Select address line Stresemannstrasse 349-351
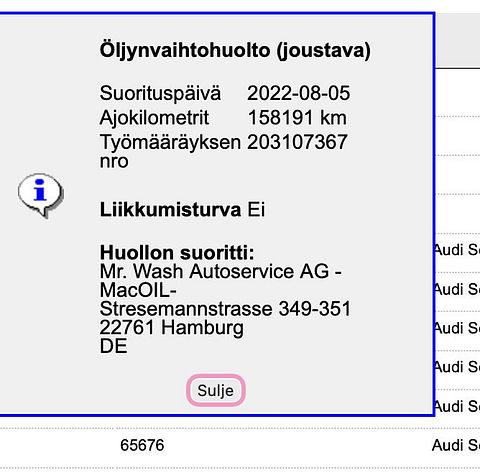The width and height of the screenshot is (480, 473). click(x=225, y=309)
